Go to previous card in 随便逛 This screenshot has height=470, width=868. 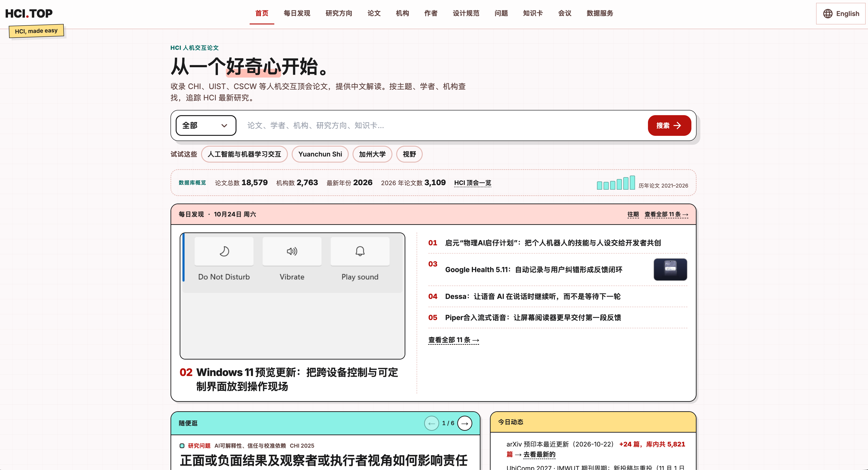pos(431,423)
